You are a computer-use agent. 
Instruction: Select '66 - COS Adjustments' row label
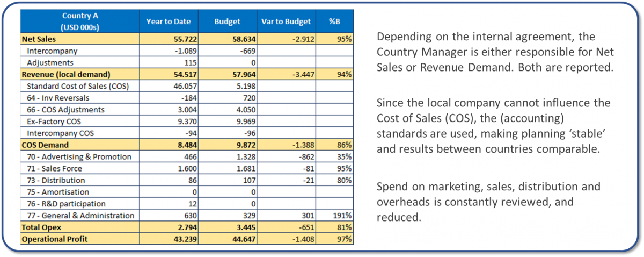pos(65,110)
